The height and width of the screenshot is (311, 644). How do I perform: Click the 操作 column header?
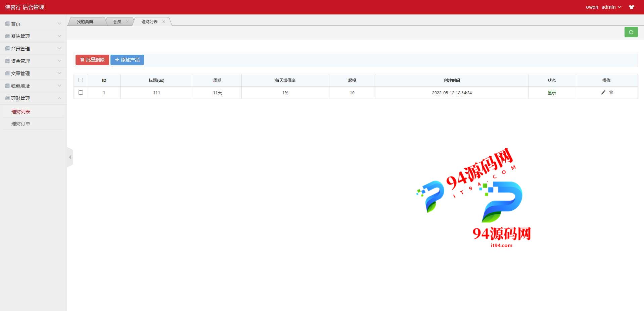(606, 80)
